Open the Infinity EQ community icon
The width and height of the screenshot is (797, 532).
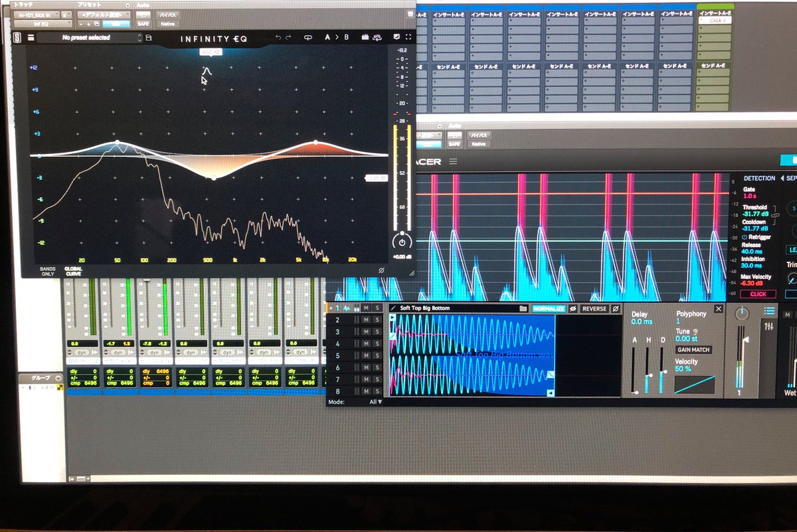377,38
